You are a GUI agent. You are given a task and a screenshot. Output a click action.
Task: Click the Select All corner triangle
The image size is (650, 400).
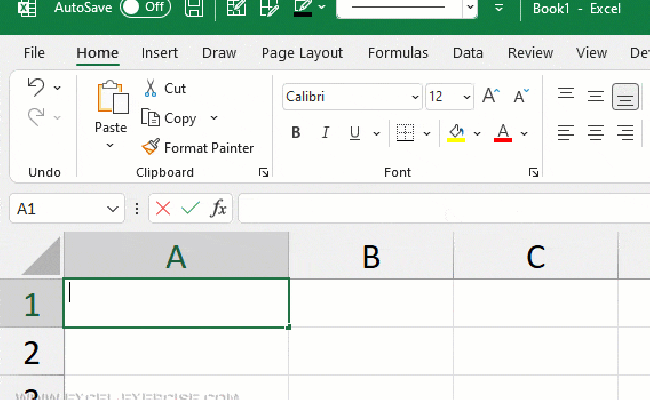point(41,256)
